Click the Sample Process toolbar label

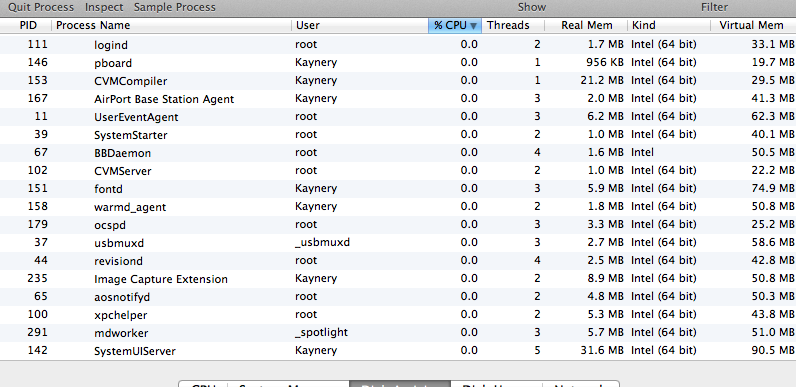175,8
